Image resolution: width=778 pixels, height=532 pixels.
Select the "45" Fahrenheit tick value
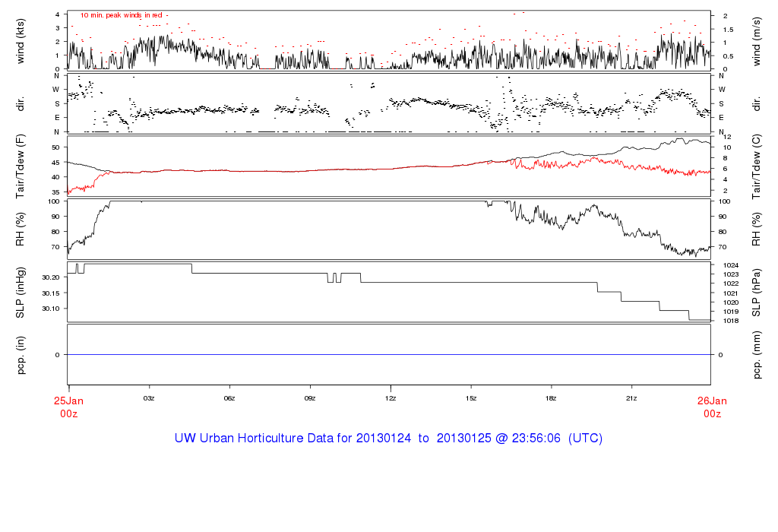click(55, 163)
